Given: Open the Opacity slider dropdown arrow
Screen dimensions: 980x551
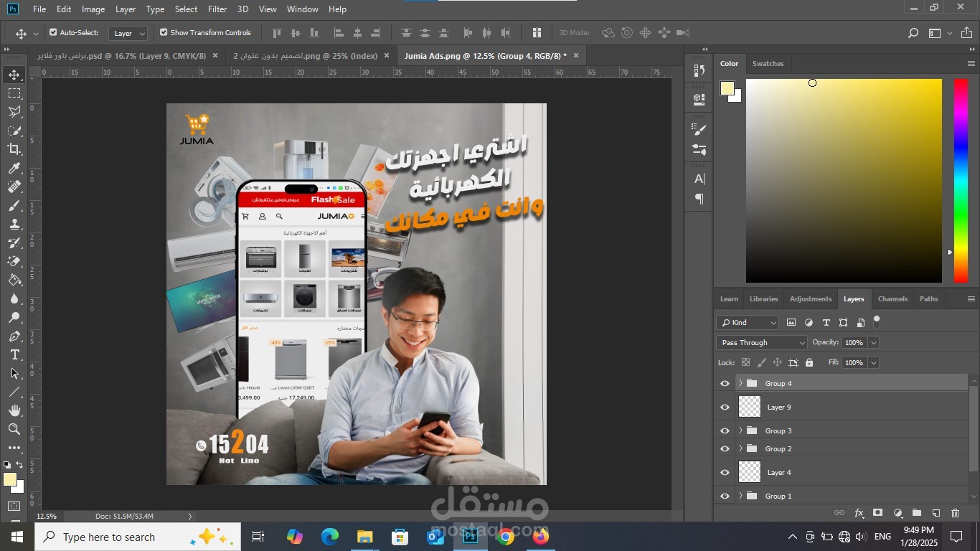Looking at the screenshot, I should 873,343.
